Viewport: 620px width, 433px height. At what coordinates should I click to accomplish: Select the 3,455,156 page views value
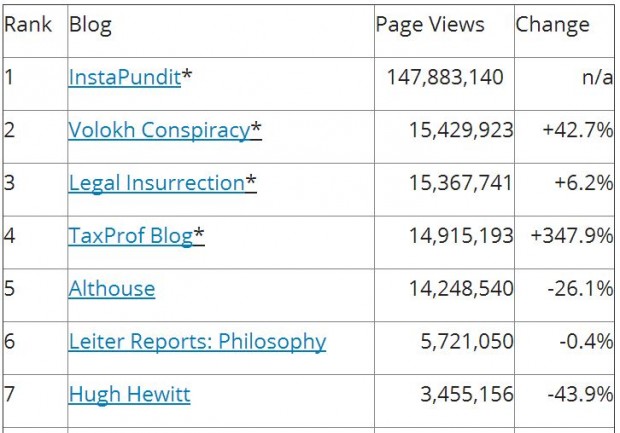point(467,394)
